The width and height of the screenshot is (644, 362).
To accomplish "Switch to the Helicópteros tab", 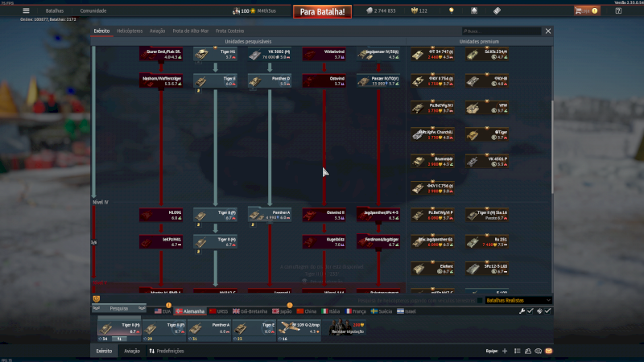I will coord(129,31).
